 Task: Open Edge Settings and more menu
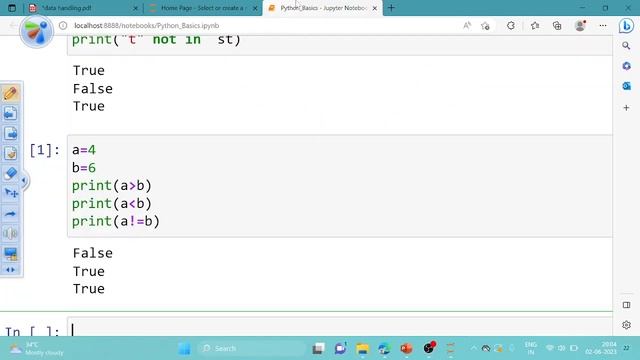[x=603, y=26]
